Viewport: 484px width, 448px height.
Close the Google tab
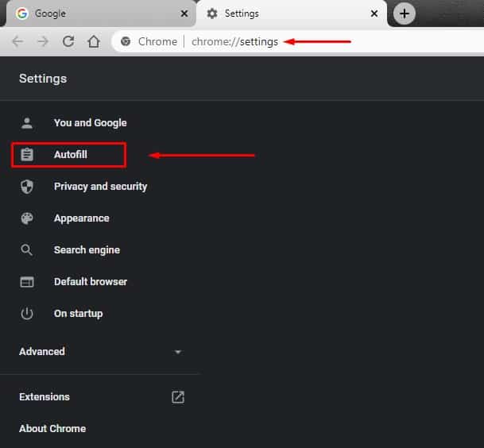tap(184, 14)
